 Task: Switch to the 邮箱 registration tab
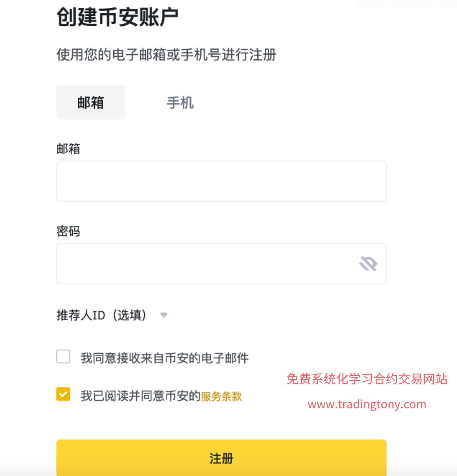tap(91, 102)
